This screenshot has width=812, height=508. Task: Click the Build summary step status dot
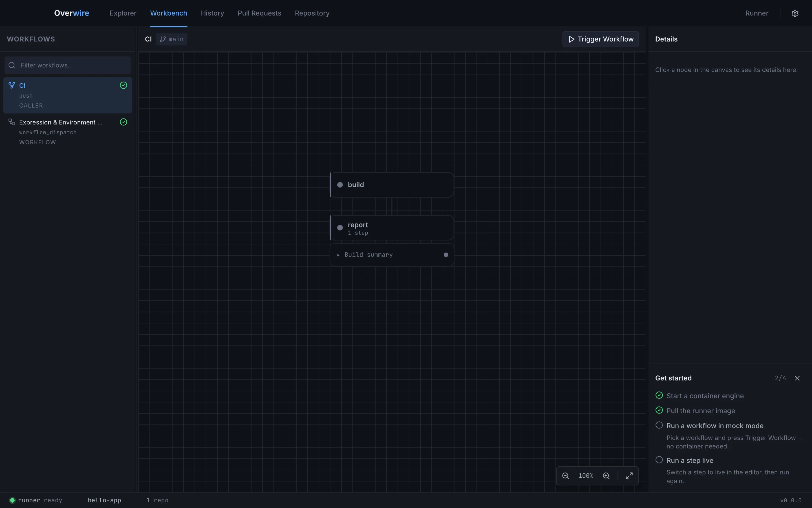446,255
